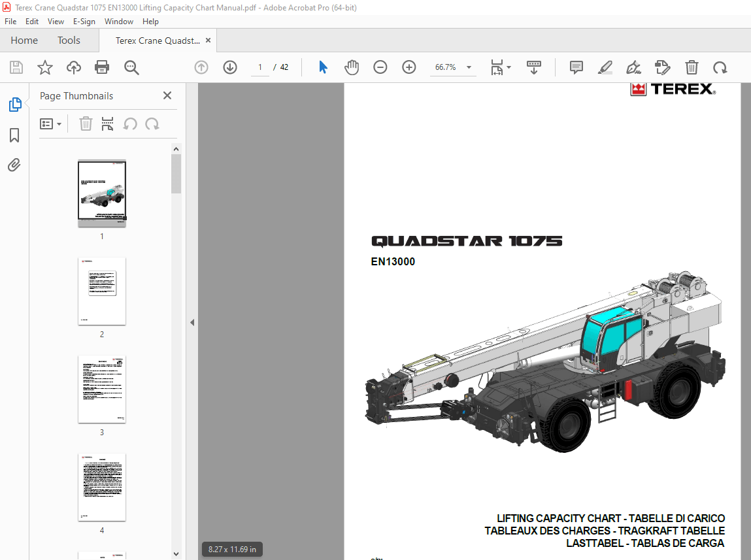Viewport: 751px width, 560px height.
Task: Switch to the Tools tab
Action: [x=69, y=40]
